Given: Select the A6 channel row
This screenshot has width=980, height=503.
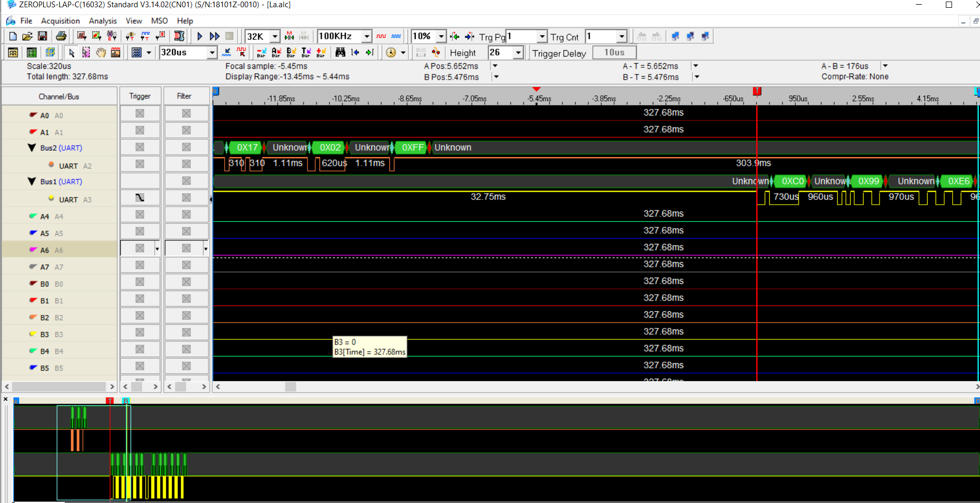Looking at the screenshot, I should click(59, 250).
